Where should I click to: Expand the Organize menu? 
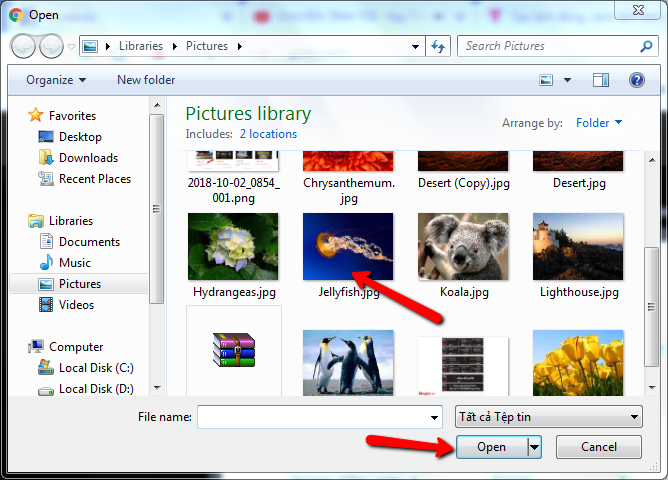[x=56, y=80]
